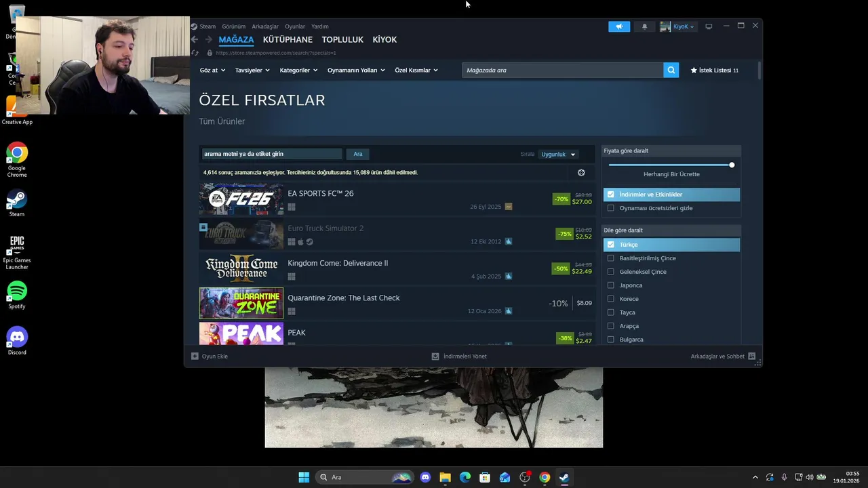
Task: Open Microsoft Store from the taskbar
Action: tap(485, 477)
